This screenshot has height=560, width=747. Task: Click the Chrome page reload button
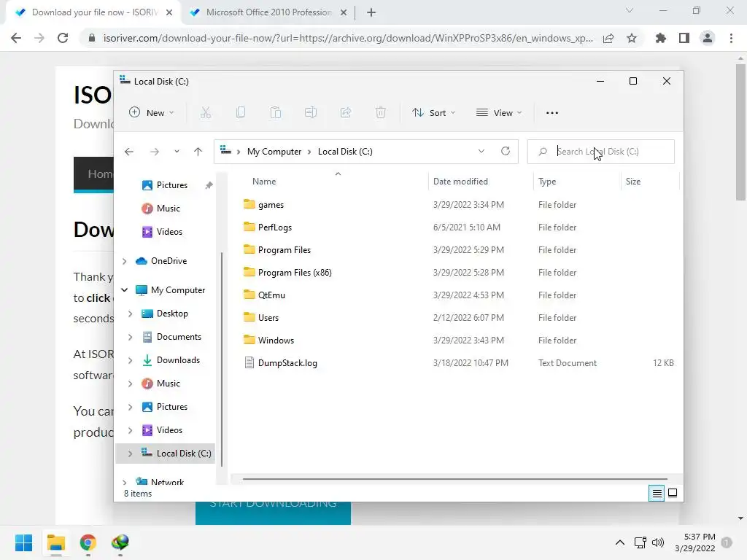[63, 38]
